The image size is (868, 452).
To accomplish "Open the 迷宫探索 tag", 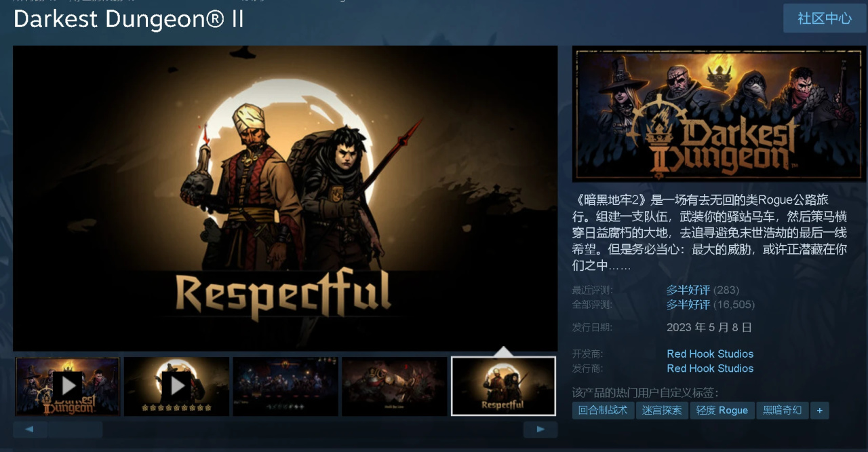I will (662, 411).
